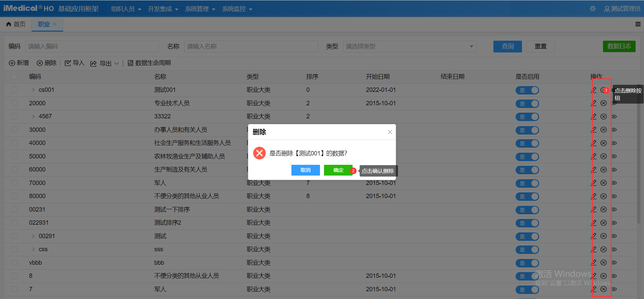This screenshot has width=644, height=299.
Task: Confirm deletion with 确定 button
Action: [x=338, y=170]
